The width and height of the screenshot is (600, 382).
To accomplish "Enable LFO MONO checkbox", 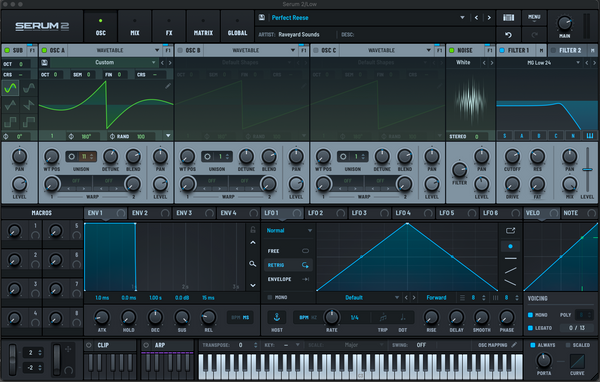I will pyautogui.click(x=269, y=297).
